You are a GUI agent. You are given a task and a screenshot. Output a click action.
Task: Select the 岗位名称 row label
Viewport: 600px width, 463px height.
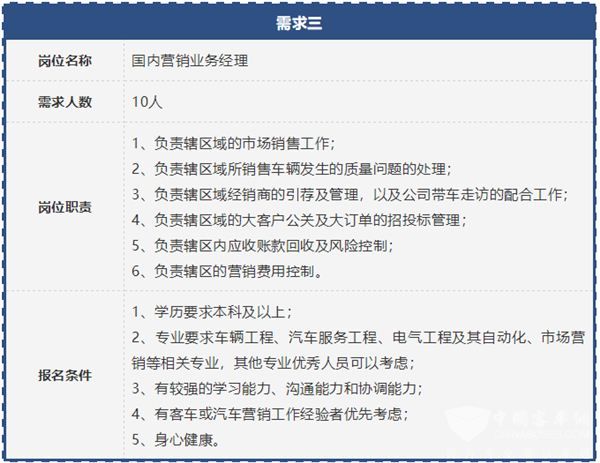pos(64,60)
